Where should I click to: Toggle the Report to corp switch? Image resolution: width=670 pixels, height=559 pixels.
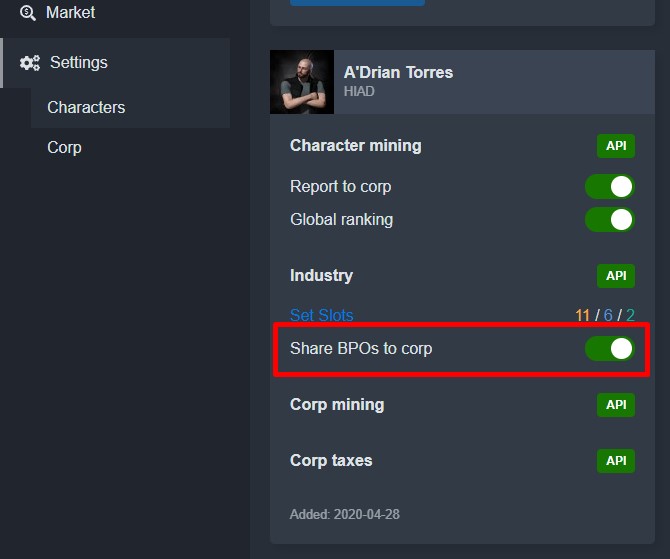tap(610, 187)
